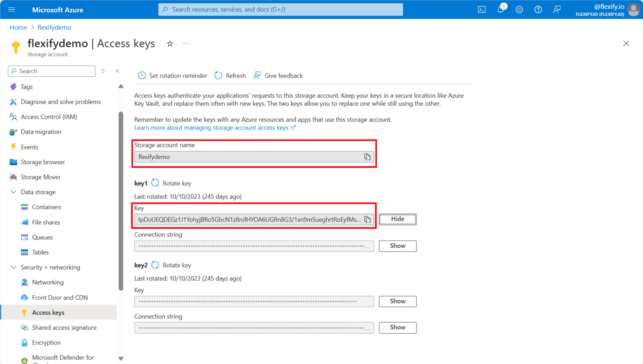Image resolution: width=643 pixels, height=364 pixels.
Task: Collapse the sidebar with double chevron
Action: click(x=117, y=71)
